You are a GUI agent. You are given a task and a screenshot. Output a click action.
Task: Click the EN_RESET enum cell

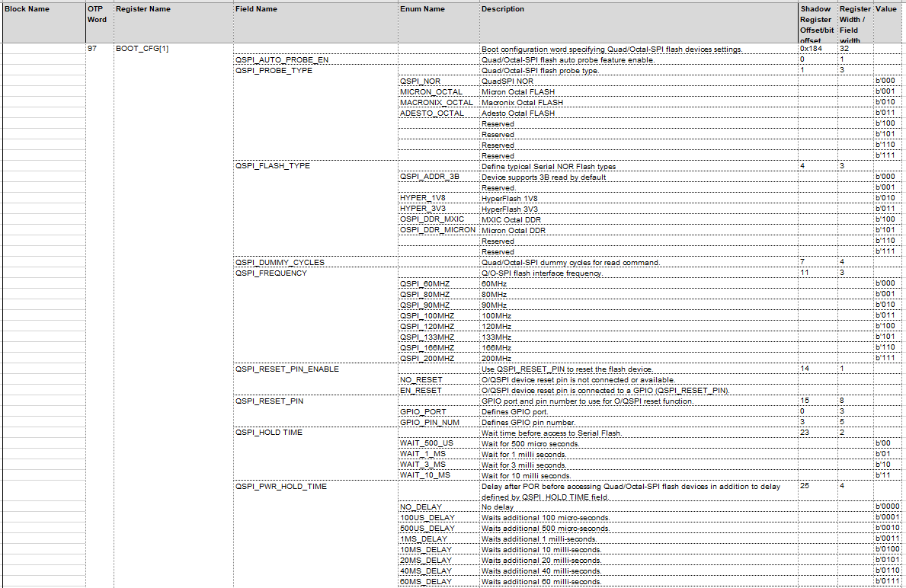tap(439, 391)
